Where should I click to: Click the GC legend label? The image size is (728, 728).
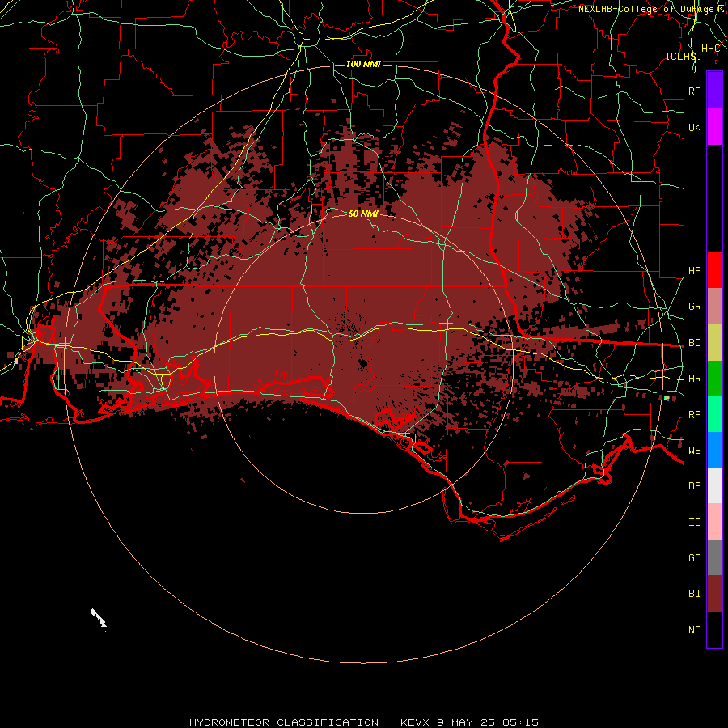(x=695, y=557)
